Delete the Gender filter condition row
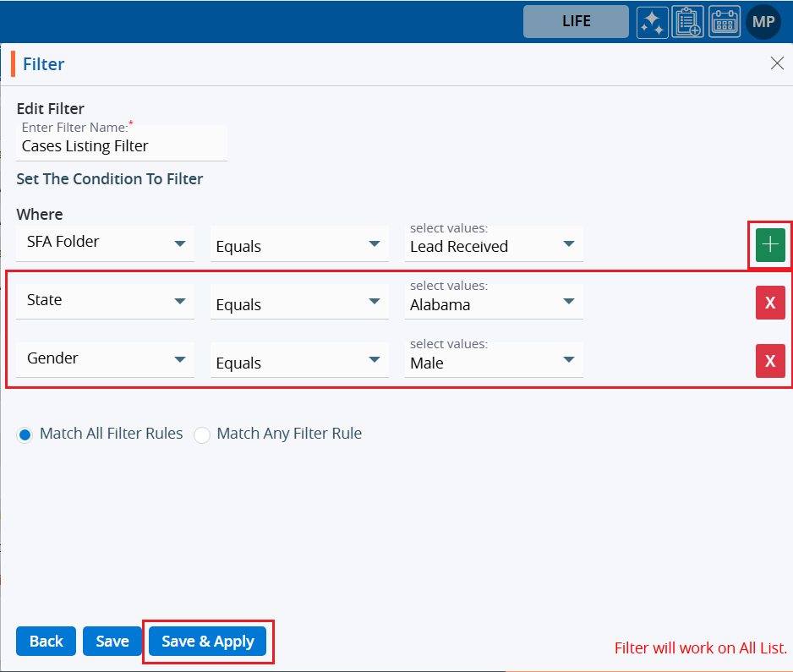Viewport: 793px width, 672px height. 770,361
